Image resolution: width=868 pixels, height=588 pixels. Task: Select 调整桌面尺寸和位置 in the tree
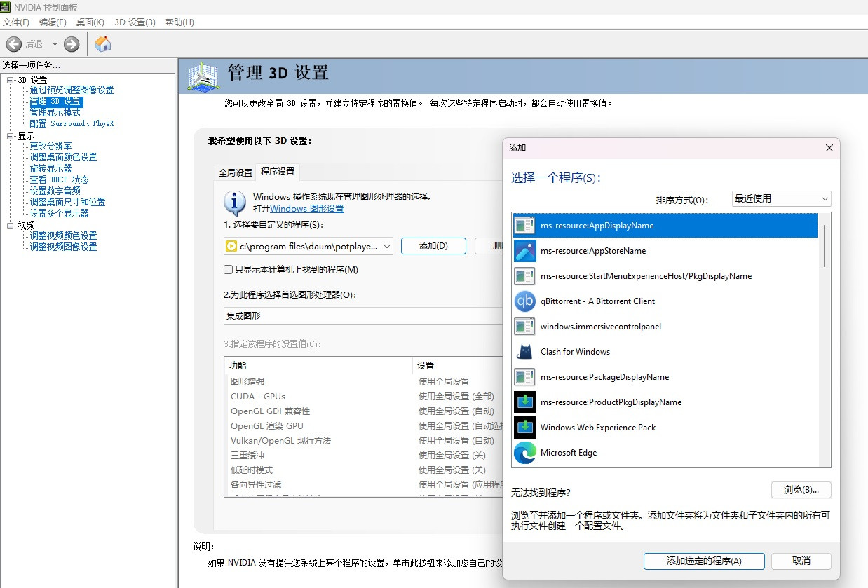[x=67, y=202]
